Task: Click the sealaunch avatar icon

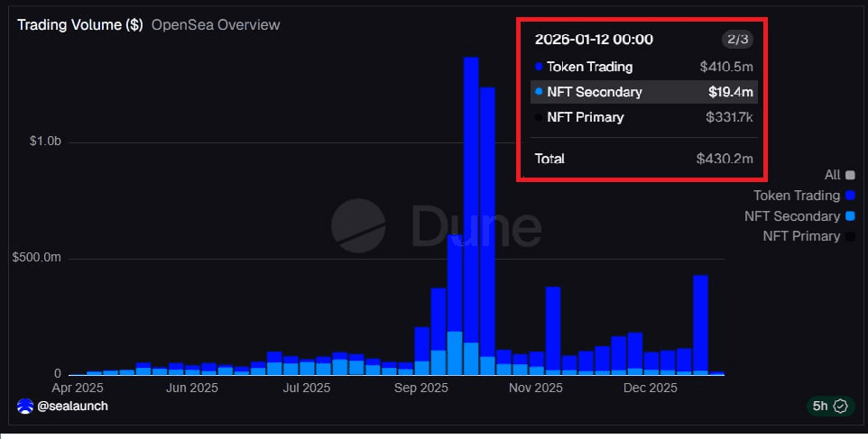Action: 25,407
